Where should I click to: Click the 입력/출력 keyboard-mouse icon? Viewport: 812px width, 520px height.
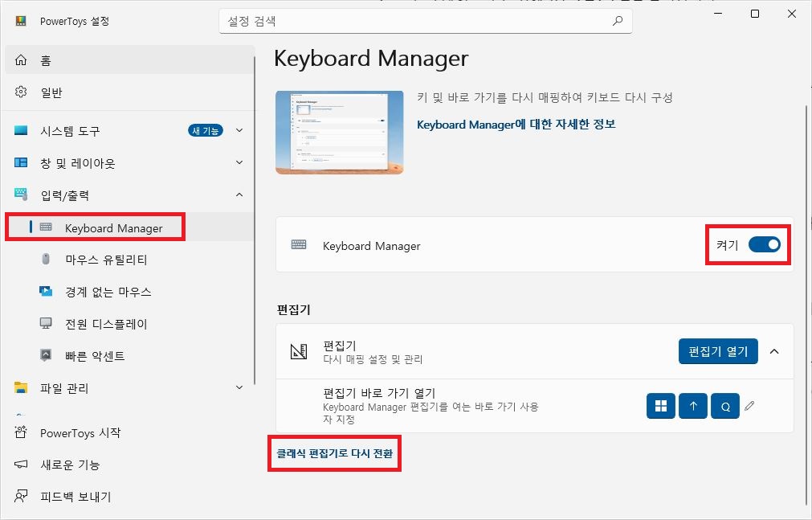(x=21, y=194)
